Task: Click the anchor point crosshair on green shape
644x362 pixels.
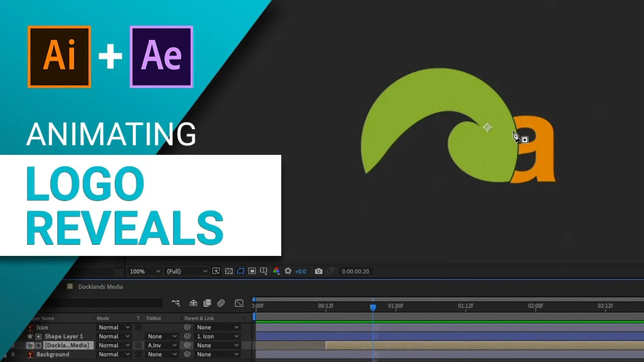Action: (x=487, y=127)
